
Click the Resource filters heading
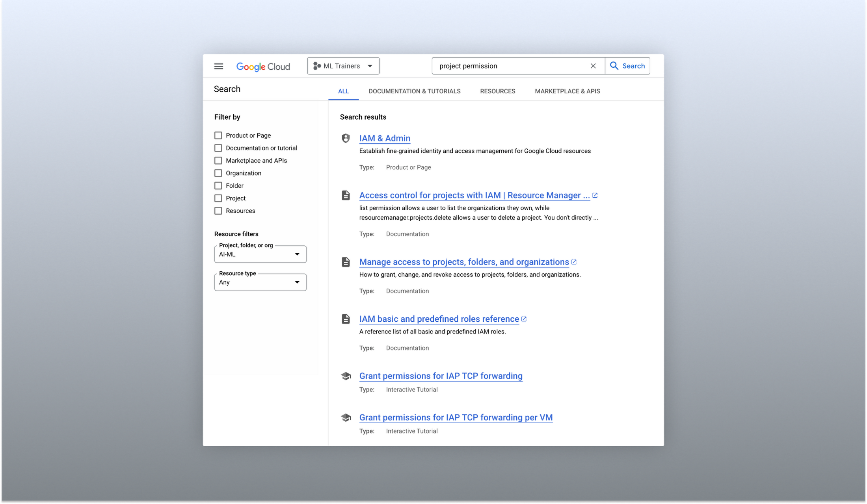coord(236,234)
